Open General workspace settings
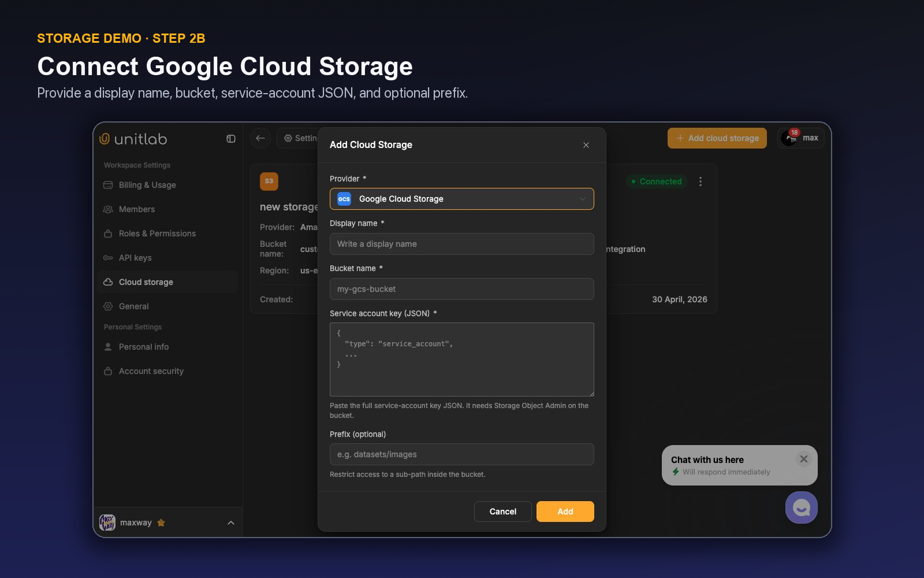 (167, 306)
